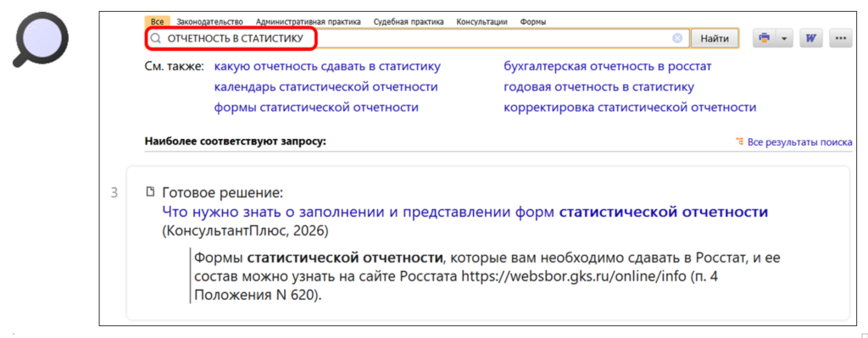Switch to the Законодательство tab
Screen dimensions: 868x338
[210, 22]
